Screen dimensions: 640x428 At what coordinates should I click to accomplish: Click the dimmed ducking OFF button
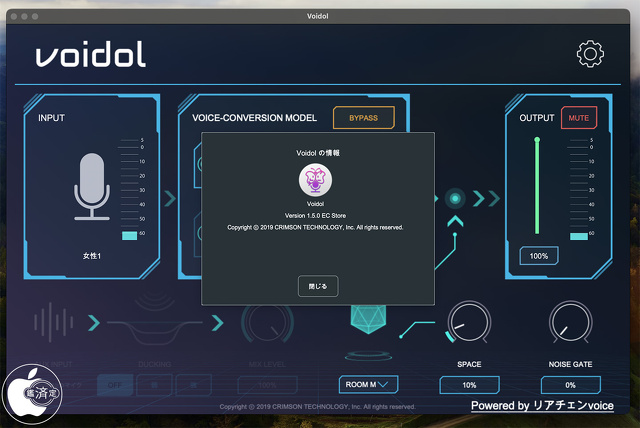click(x=115, y=385)
